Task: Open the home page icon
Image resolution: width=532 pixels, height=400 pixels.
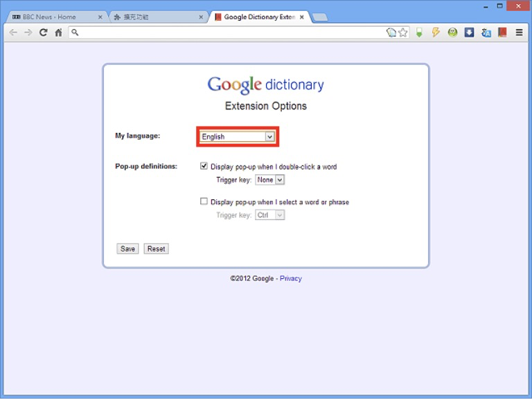Action: click(x=58, y=33)
